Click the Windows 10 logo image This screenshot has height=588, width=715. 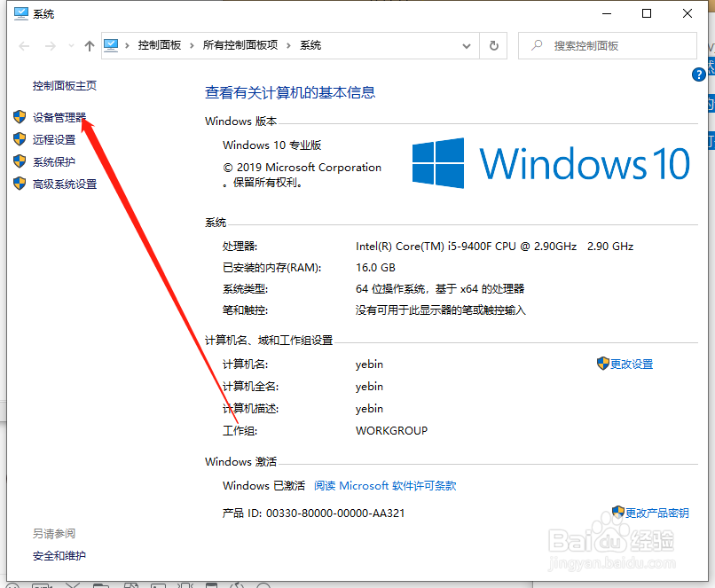click(x=550, y=163)
